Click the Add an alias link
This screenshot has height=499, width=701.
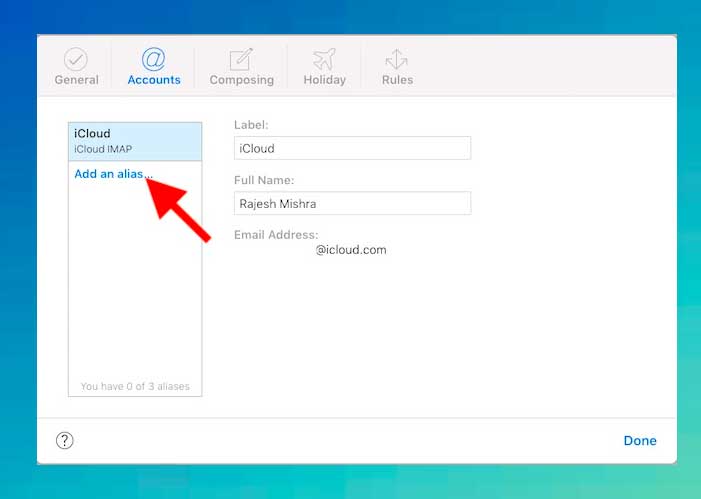pyautogui.click(x=114, y=174)
